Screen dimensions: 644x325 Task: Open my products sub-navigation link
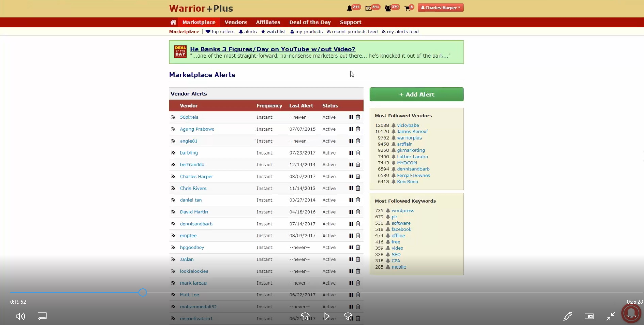pos(307,31)
